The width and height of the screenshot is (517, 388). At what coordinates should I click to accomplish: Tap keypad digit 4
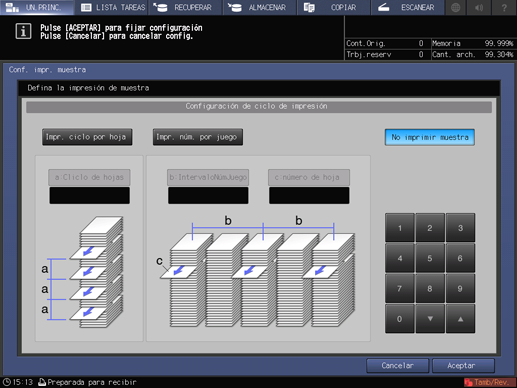(x=400, y=258)
